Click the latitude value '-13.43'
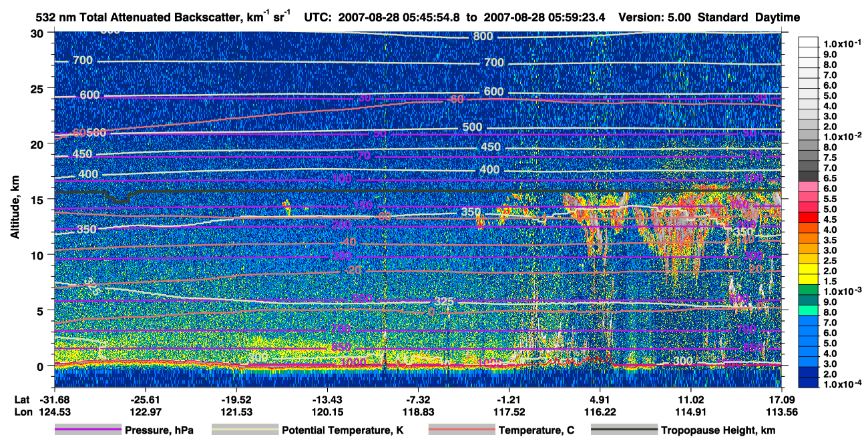 (327, 399)
